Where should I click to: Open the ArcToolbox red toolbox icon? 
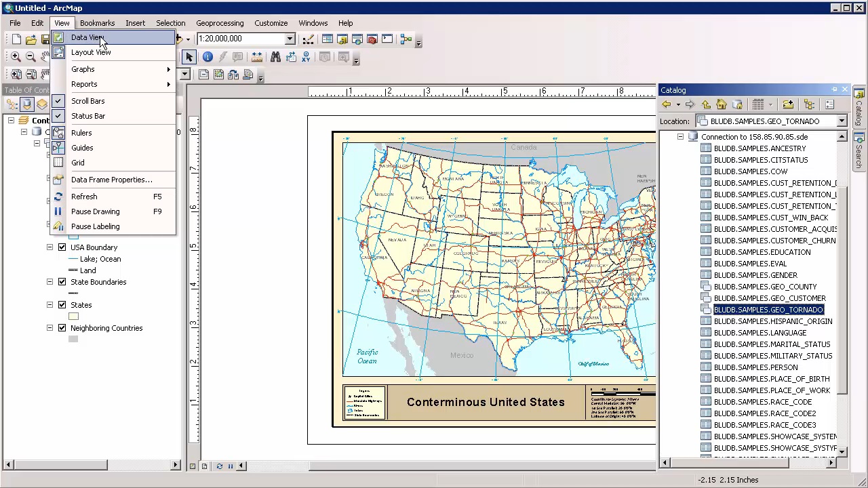pyautogui.click(x=372, y=39)
